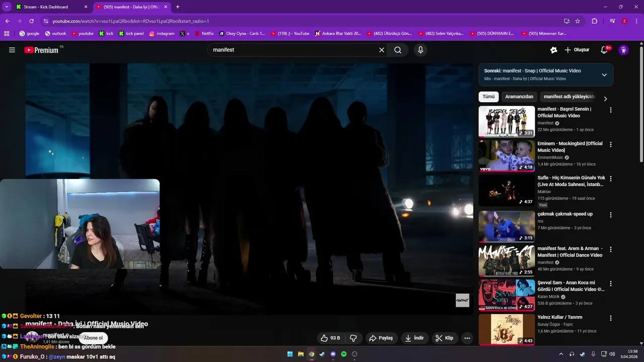Open Ankara İftar Vakti bookmark
644x362 pixels.
pyautogui.click(x=338, y=34)
